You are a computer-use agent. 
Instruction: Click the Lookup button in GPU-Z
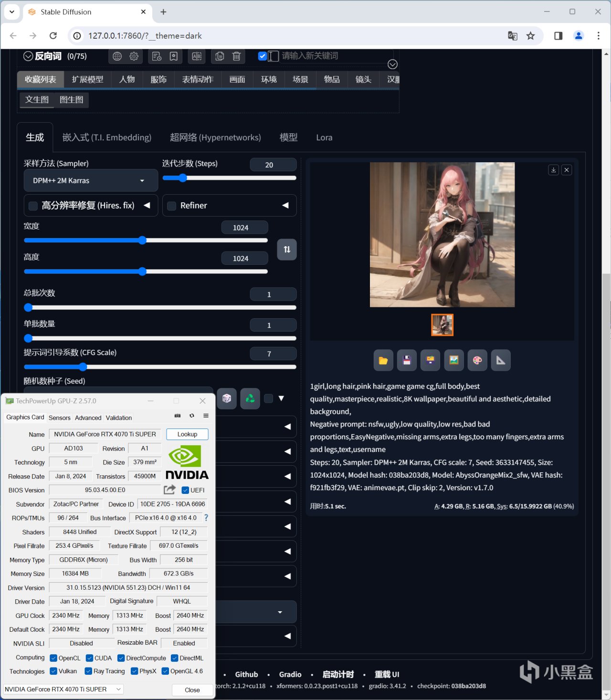click(x=187, y=434)
